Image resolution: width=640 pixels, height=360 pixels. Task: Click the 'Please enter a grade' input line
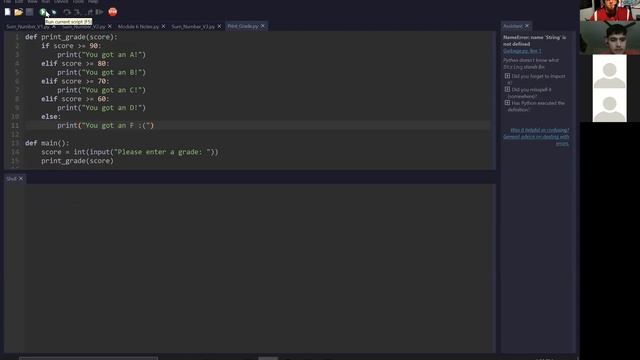129,152
